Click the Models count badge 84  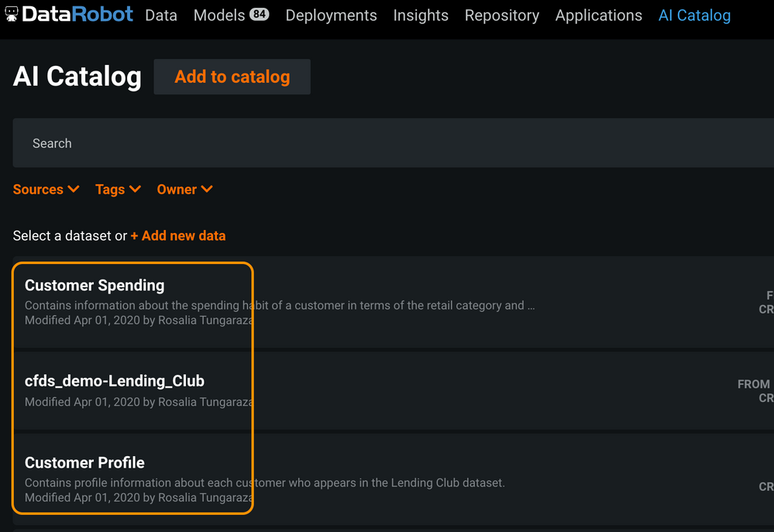click(x=259, y=14)
